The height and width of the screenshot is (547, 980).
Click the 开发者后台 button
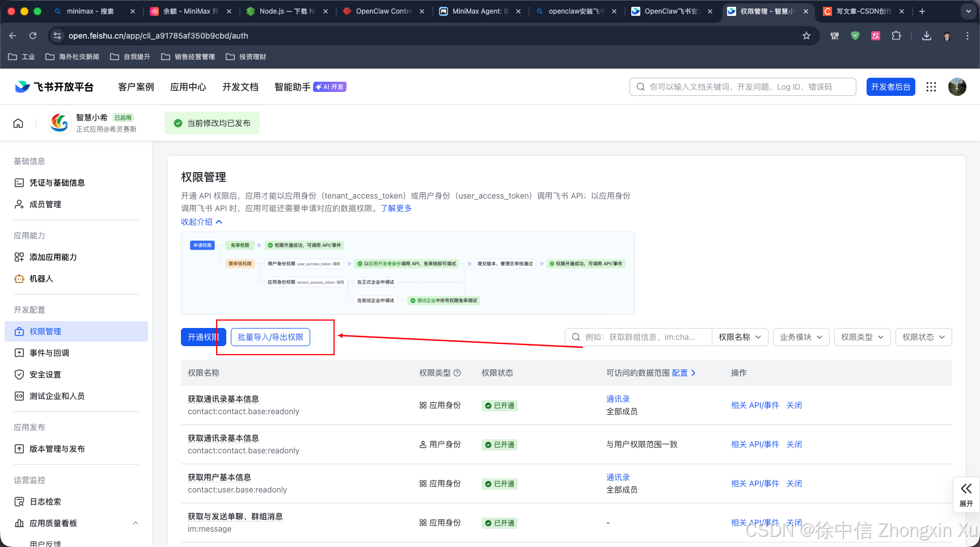pyautogui.click(x=890, y=87)
